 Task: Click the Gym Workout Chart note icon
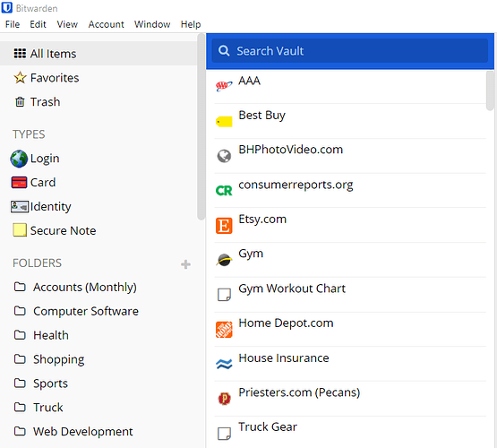pos(224,295)
